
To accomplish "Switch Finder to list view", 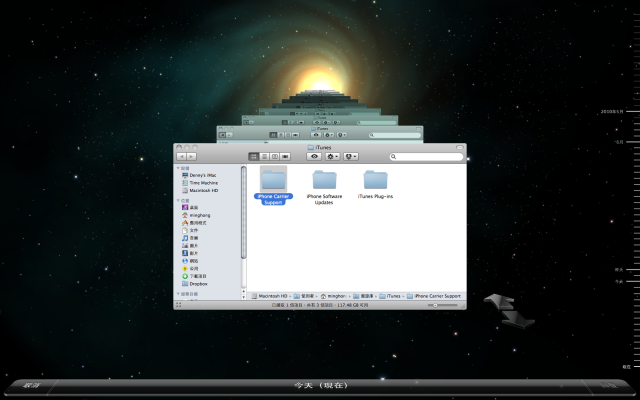I will click(263, 157).
